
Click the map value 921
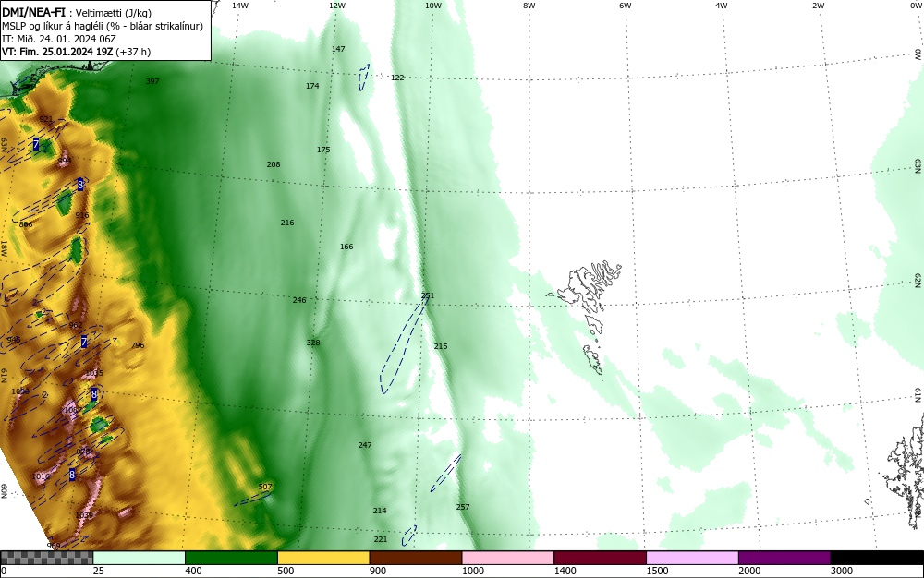[46, 119]
